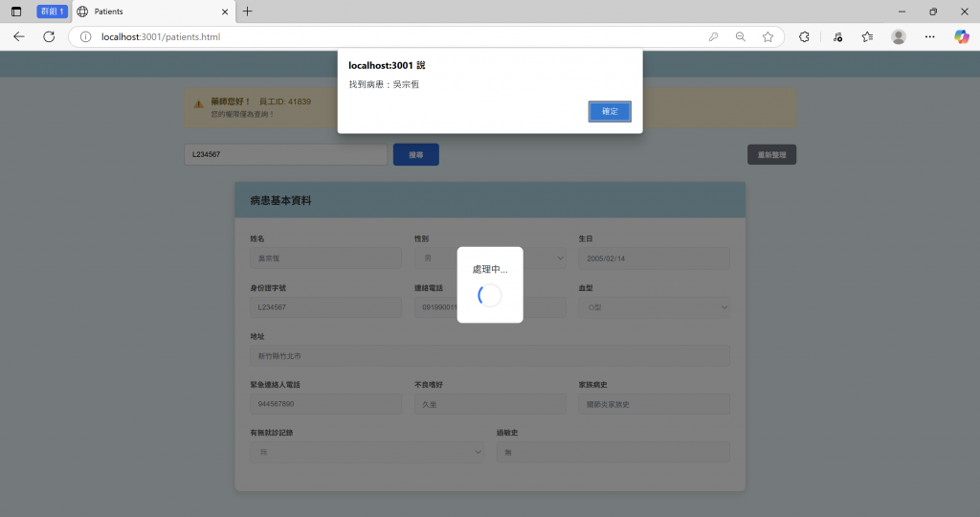Restore down the browser window
The height and width of the screenshot is (517, 980).
tap(932, 11)
